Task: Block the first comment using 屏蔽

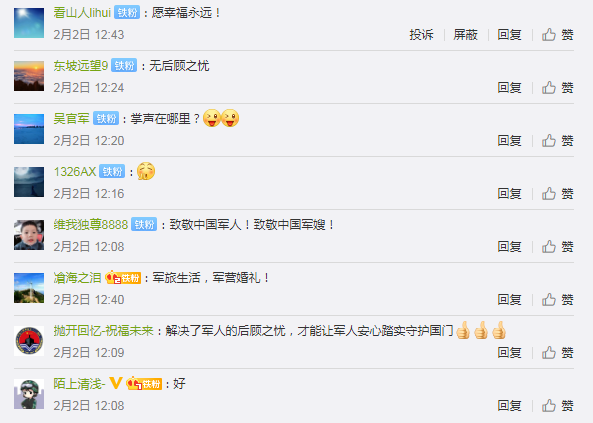Action: (x=466, y=35)
